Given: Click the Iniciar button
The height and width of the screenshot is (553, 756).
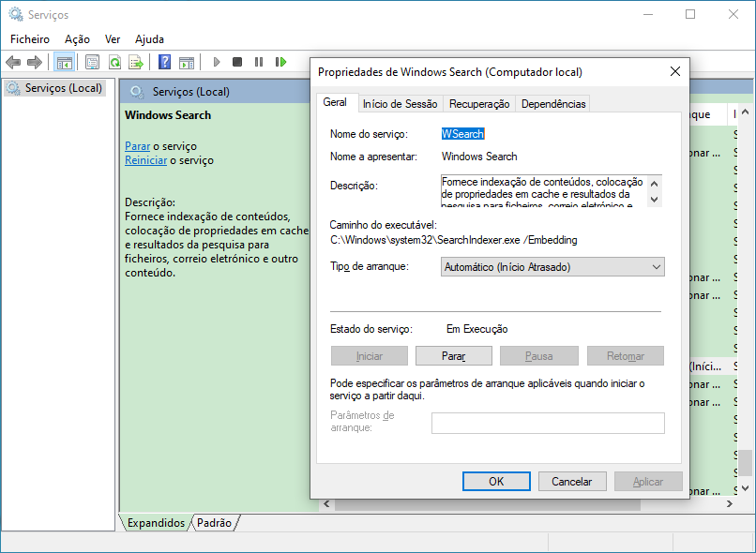Looking at the screenshot, I should coord(370,356).
